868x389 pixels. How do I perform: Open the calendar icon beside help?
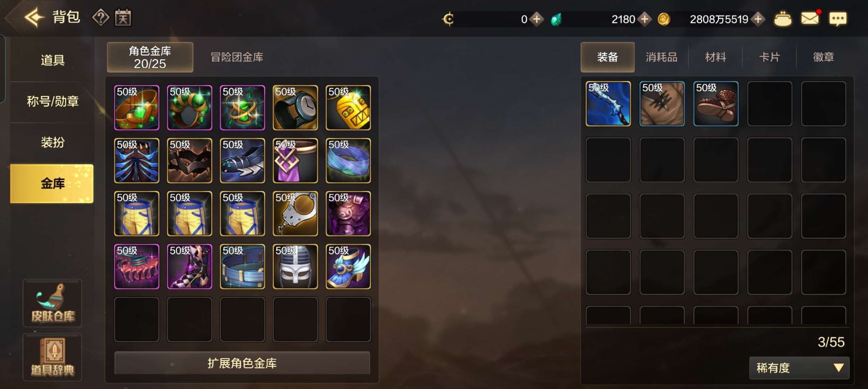tap(123, 18)
